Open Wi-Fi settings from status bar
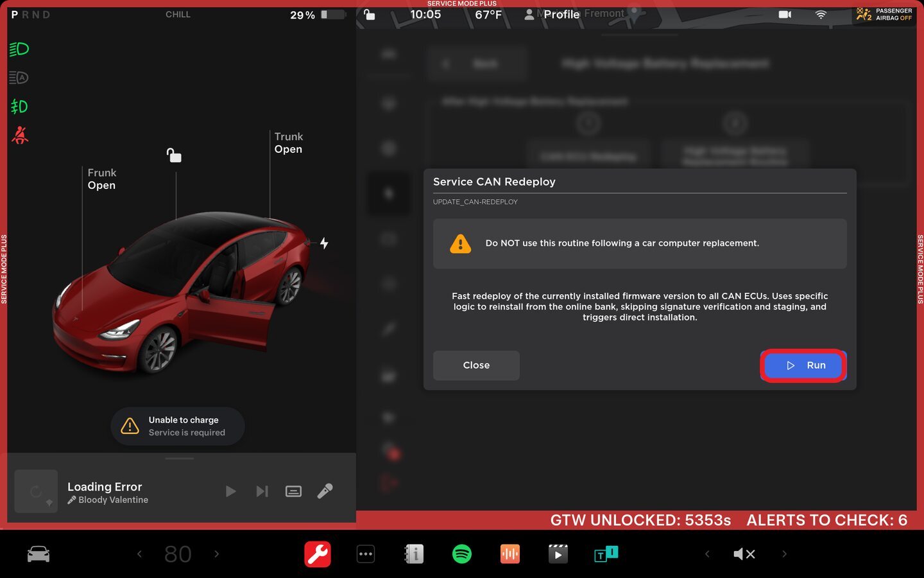 pos(821,14)
